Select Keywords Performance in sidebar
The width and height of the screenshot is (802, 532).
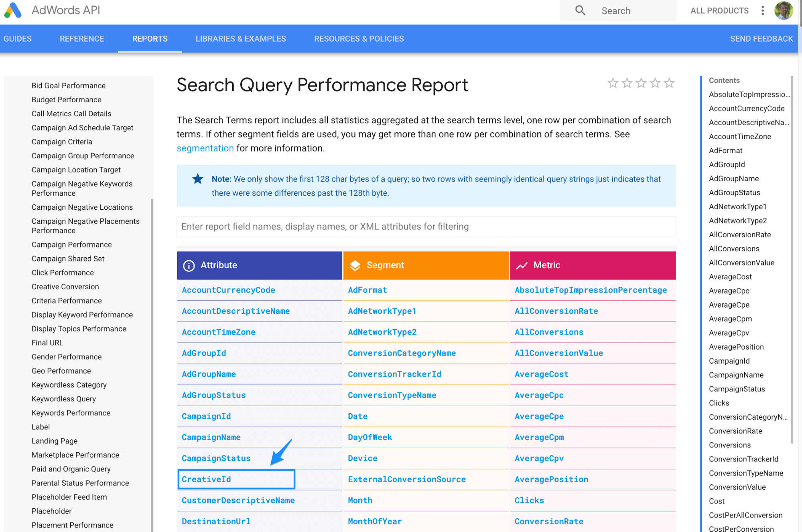71,413
